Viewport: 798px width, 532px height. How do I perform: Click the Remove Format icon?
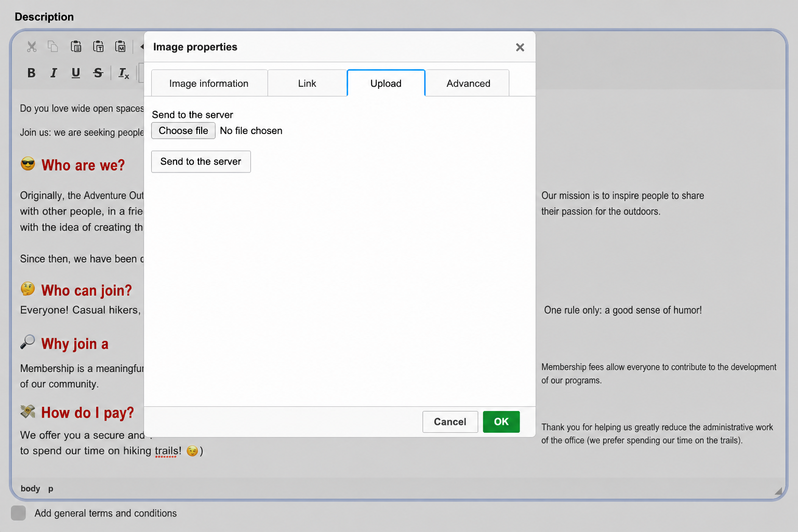pyautogui.click(x=124, y=73)
